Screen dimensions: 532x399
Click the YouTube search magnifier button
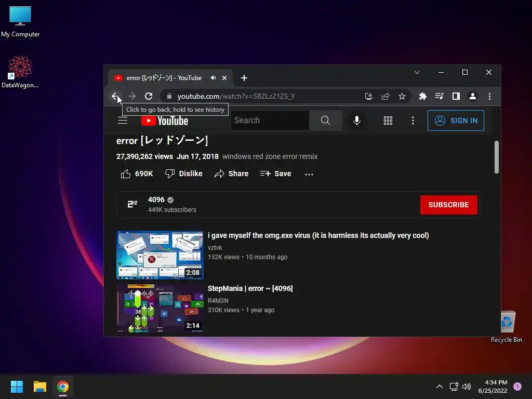pyautogui.click(x=325, y=121)
